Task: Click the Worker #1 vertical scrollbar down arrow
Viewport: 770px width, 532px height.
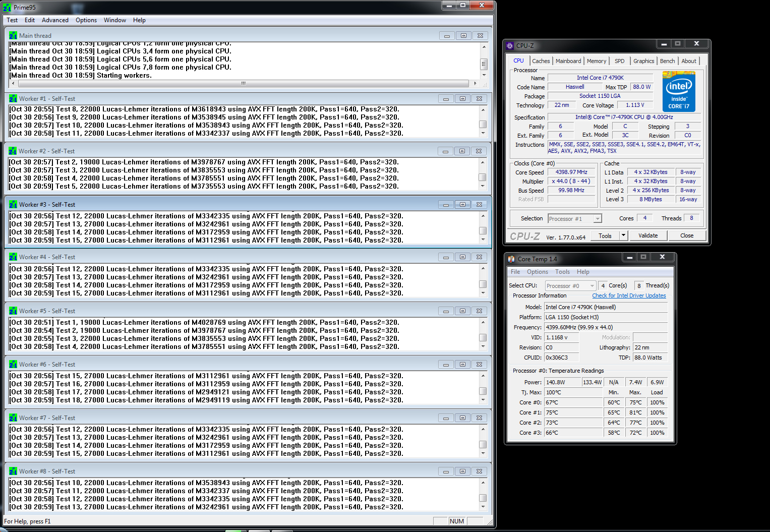Action: (483, 134)
